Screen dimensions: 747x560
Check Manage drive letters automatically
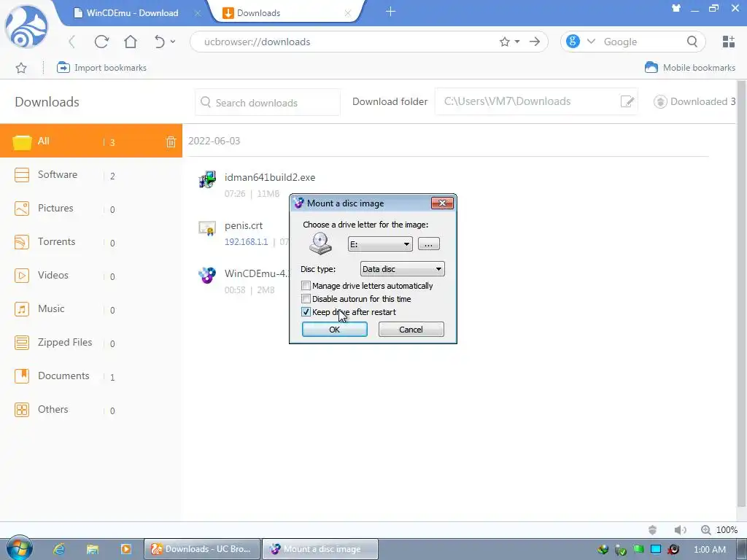[306, 286]
